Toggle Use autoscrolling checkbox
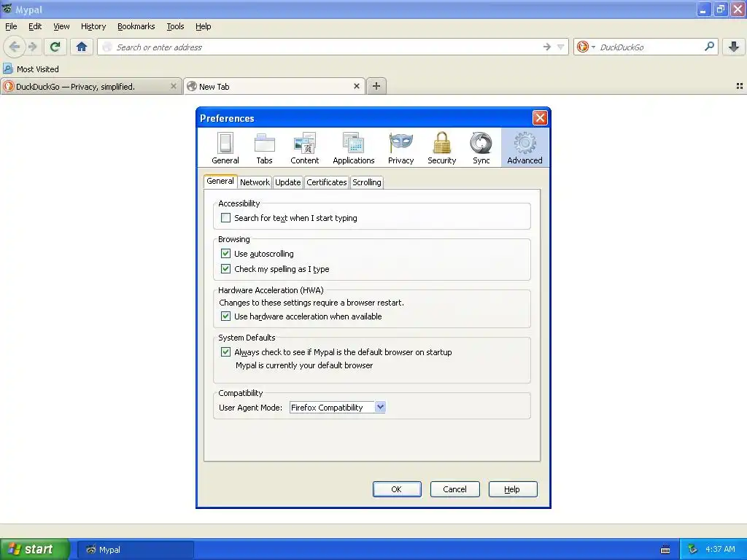The image size is (747, 560). point(226,253)
